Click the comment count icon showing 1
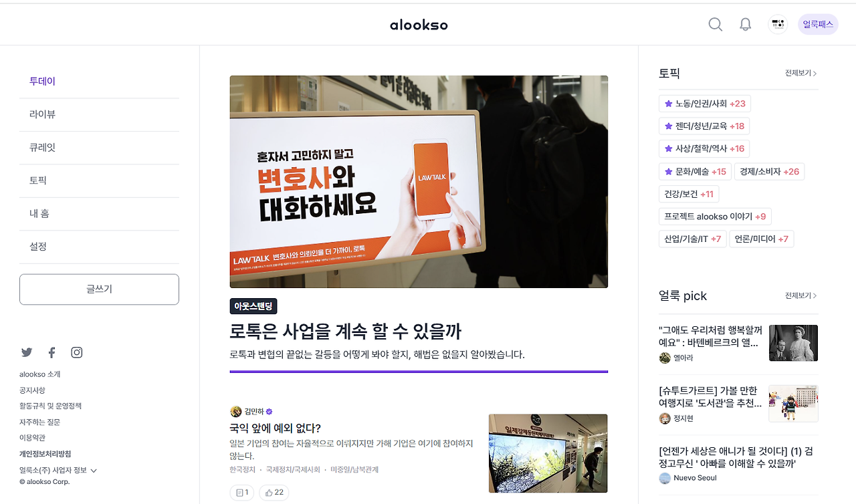 (x=241, y=493)
